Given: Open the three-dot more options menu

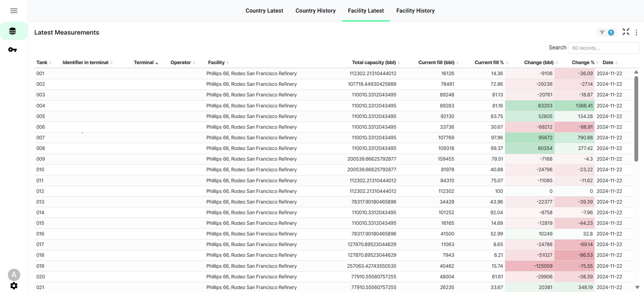Looking at the screenshot, I should click(636, 33).
